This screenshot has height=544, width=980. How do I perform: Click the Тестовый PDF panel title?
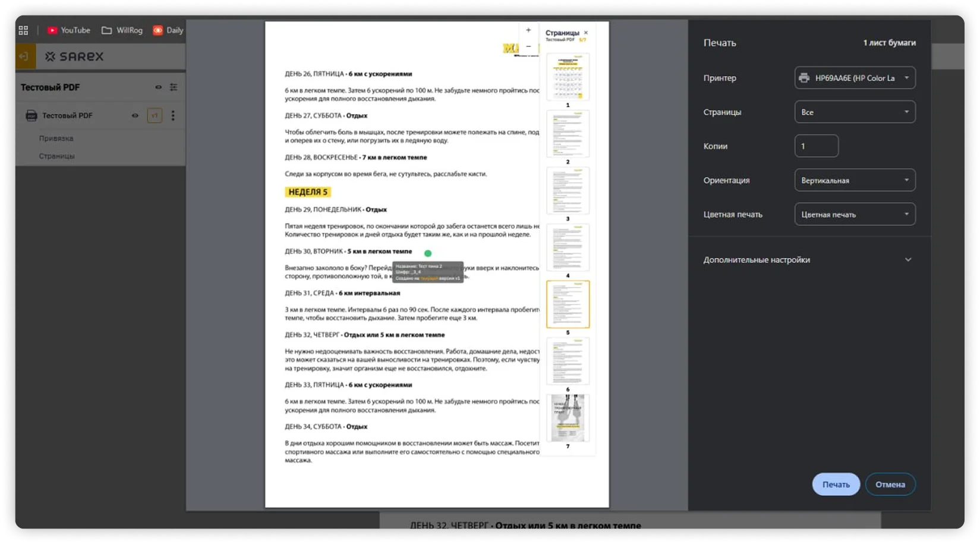(x=50, y=87)
